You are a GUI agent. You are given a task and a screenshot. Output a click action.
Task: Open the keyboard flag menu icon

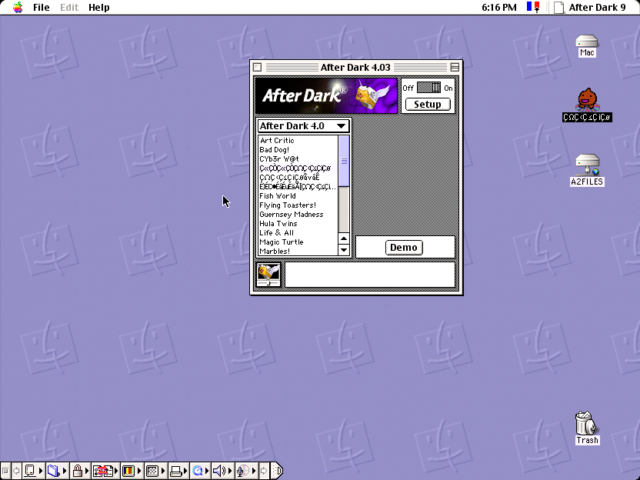coord(533,7)
